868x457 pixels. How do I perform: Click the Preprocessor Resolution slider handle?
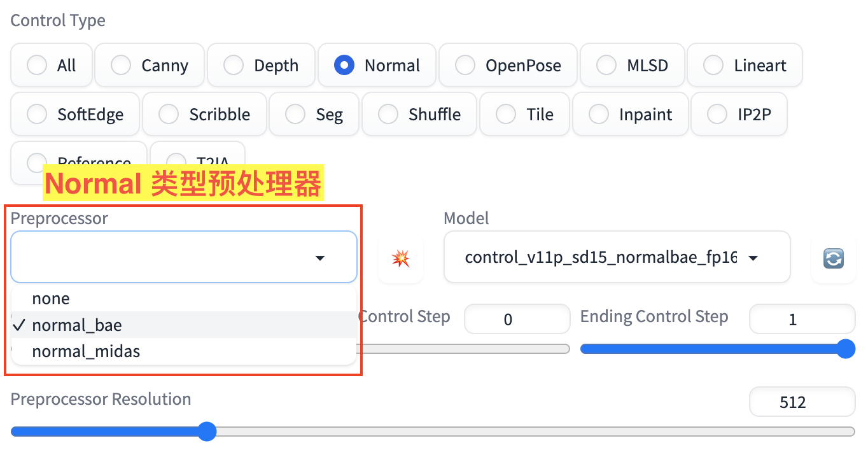pos(206,432)
